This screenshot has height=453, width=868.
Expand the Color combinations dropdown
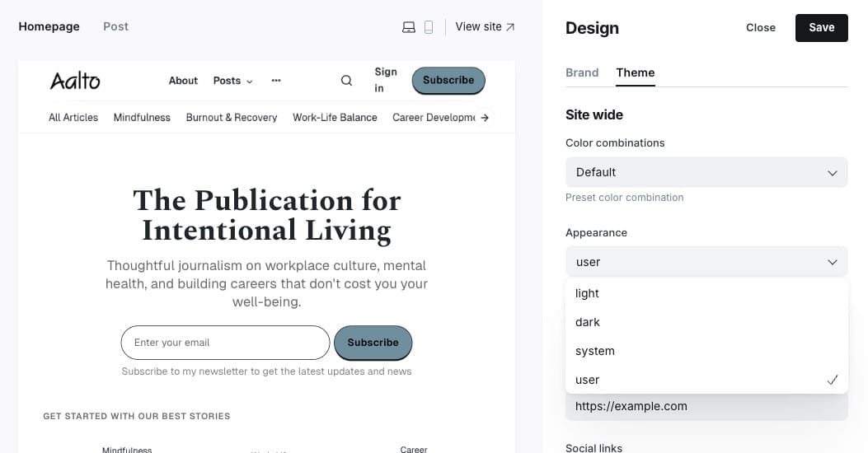[706, 172]
